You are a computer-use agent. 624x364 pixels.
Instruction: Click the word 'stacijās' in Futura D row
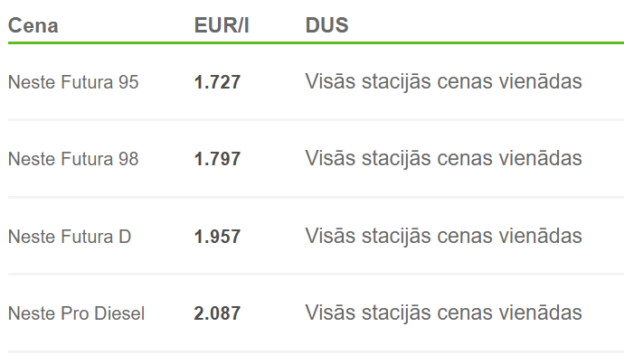396,237
